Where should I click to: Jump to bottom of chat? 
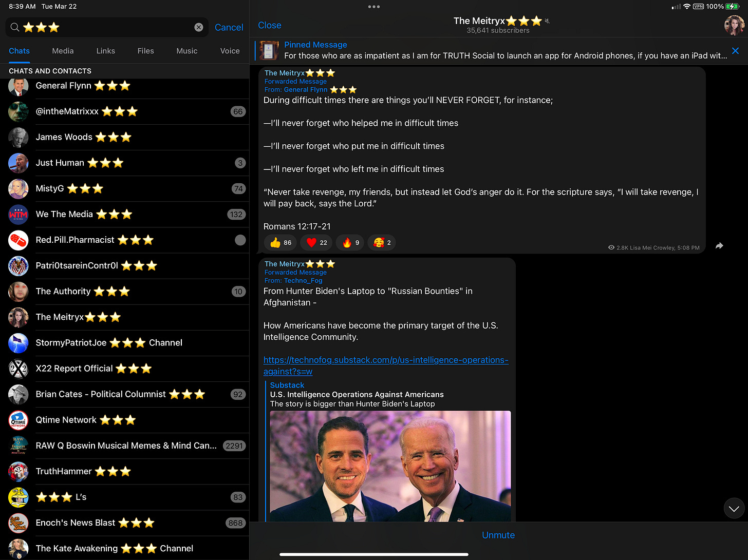[734, 508]
